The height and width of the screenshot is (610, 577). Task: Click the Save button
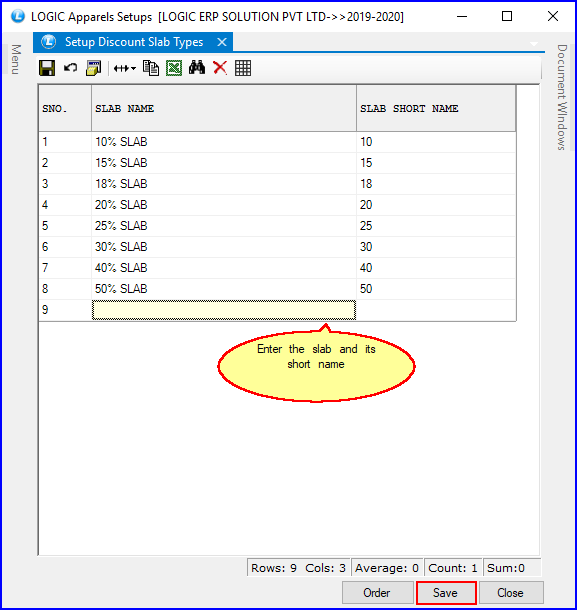click(x=446, y=593)
